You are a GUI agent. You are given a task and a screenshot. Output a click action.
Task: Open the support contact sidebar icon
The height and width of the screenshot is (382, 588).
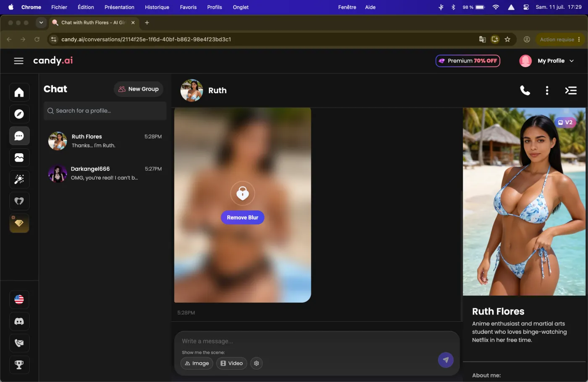point(19,343)
